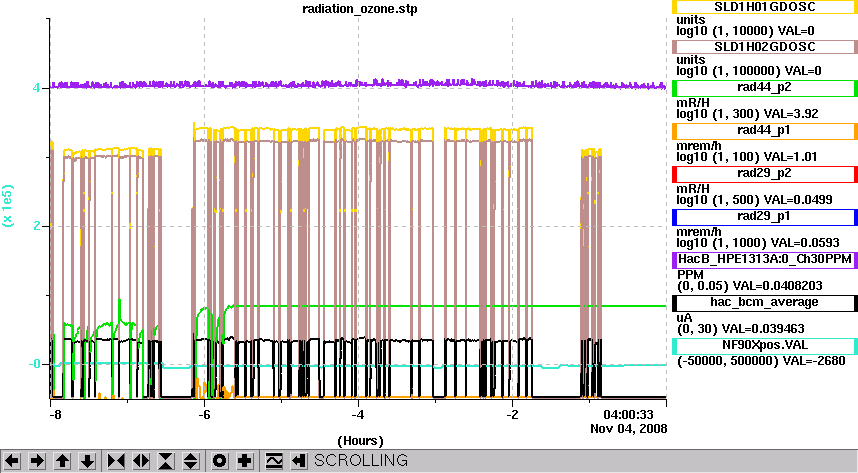Screen dimensions: 858x473
Task: Click the rad29_p2 value VAL=0.0499 line
Action: tap(755, 200)
